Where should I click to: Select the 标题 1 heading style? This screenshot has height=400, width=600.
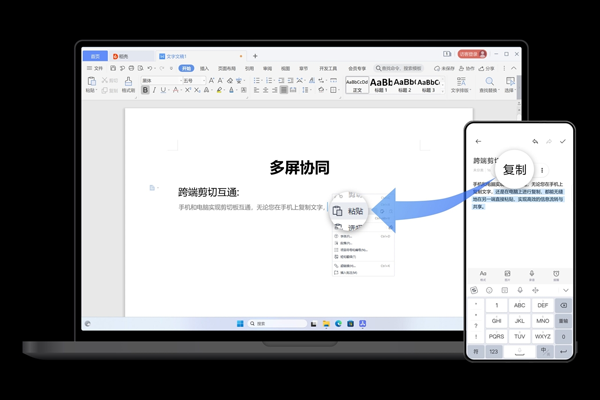[x=380, y=84]
